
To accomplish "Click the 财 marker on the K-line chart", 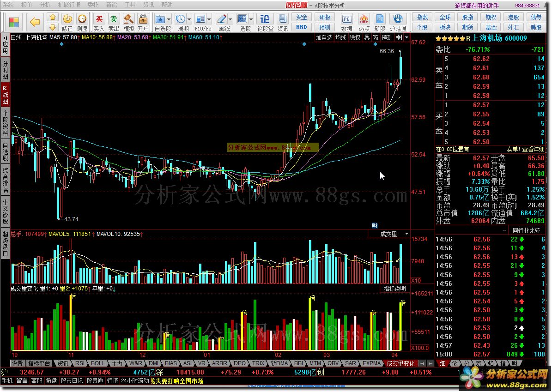I will coord(375,226).
